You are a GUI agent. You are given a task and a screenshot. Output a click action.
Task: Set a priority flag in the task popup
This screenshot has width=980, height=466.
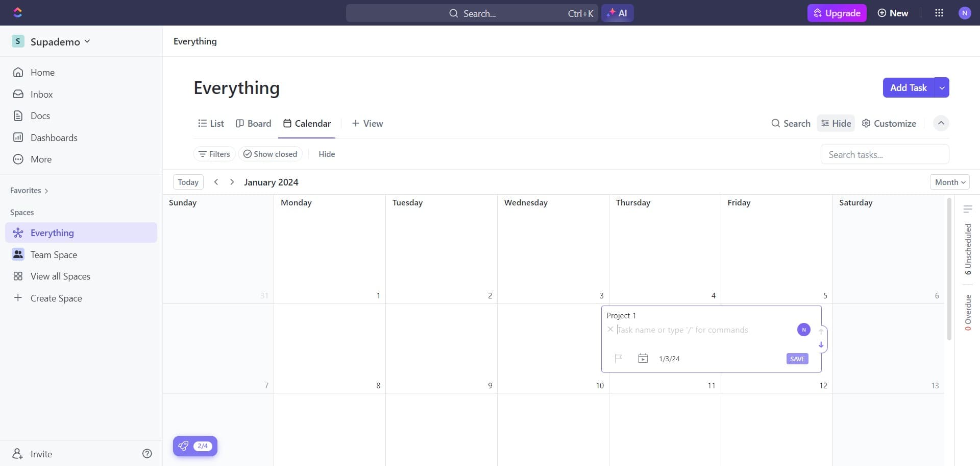(619, 358)
